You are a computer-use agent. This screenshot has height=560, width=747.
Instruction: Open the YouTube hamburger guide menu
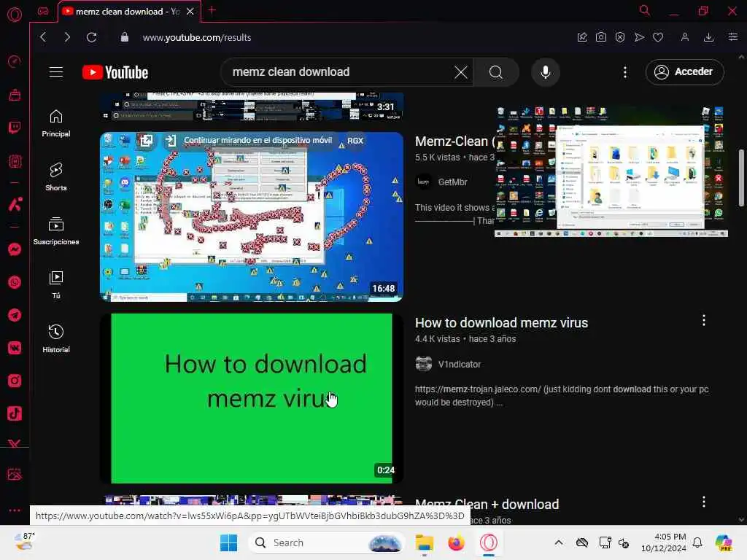click(56, 72)
